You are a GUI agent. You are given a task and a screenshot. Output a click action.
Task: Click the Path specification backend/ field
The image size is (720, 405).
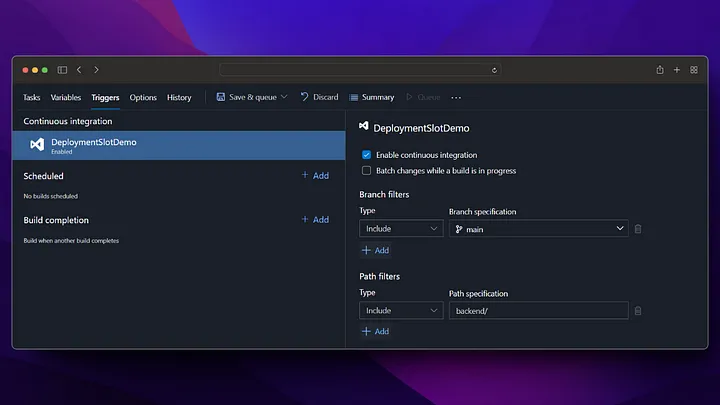[x=539, y=310]
